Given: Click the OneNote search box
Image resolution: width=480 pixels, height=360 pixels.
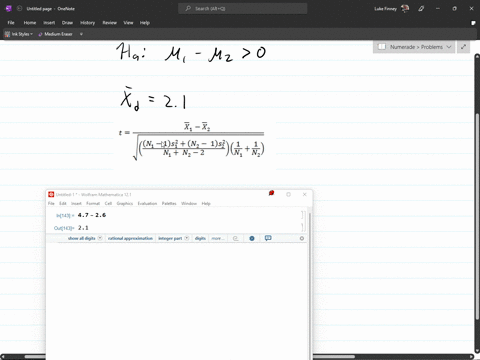Looking at the screenshot, I should [243, 9].
